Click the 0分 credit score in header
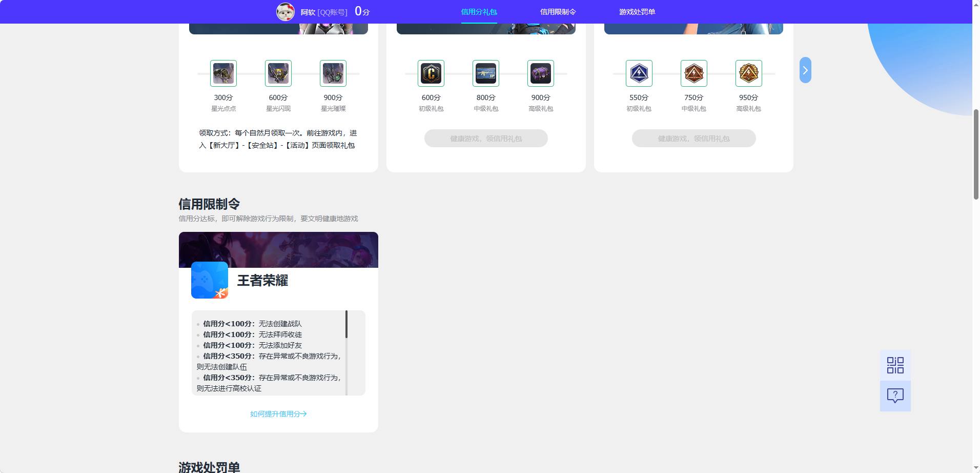Image resolution: width=980 pixels, height=473 pixels. [x=362, y=11]
